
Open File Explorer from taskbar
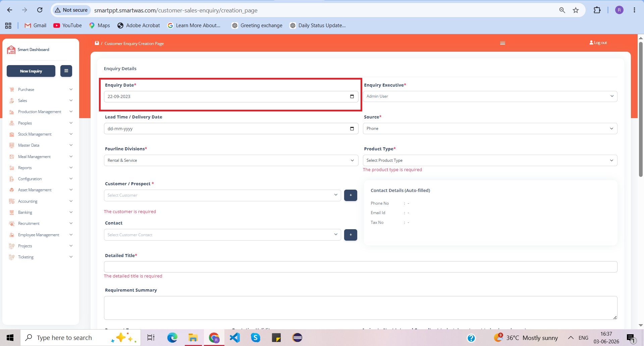coord(193,338)
